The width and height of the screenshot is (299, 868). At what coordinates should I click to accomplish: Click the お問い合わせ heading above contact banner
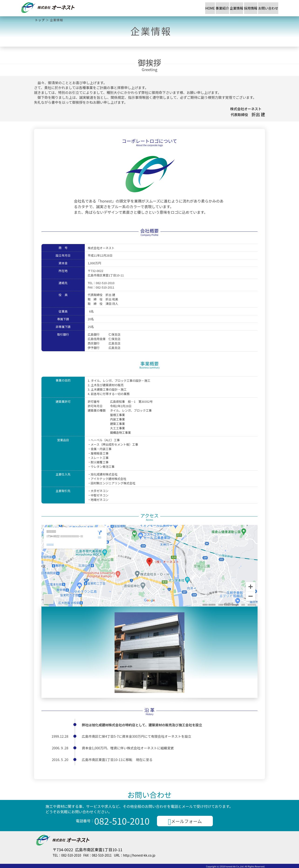tap(149, 795)
